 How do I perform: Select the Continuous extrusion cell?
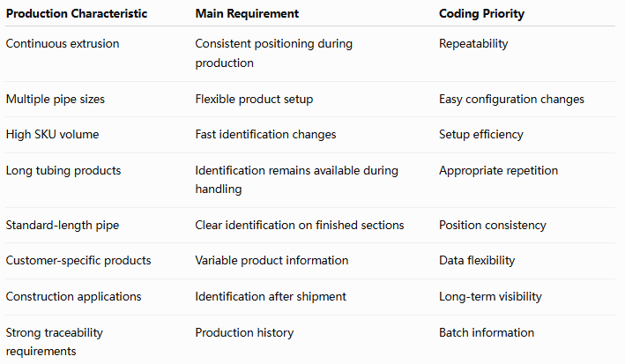(63, 43)
